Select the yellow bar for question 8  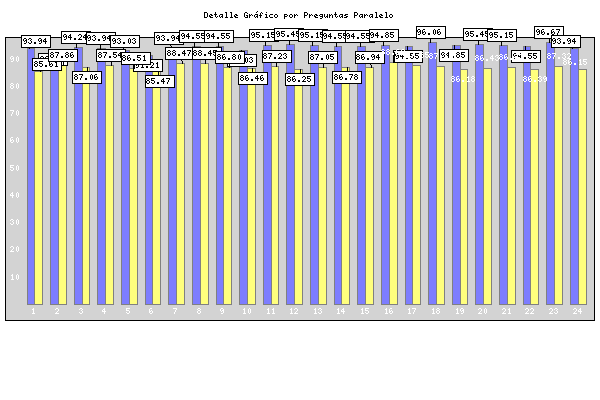tap(204, 184)
